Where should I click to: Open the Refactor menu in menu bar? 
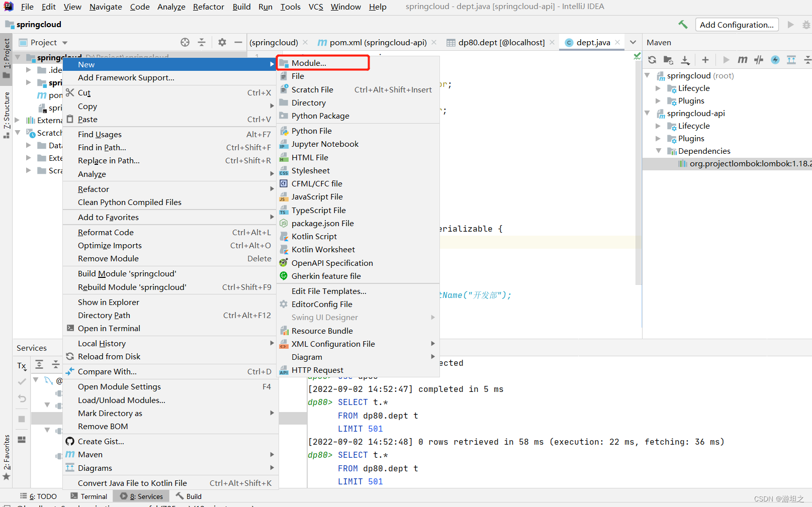tap(208, 7)
